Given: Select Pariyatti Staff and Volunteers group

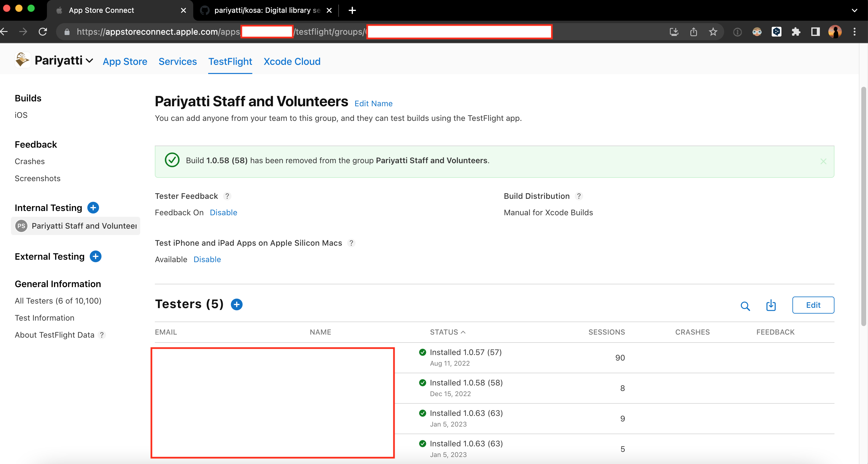Looking at the screenshot, I should pos(76,226).
